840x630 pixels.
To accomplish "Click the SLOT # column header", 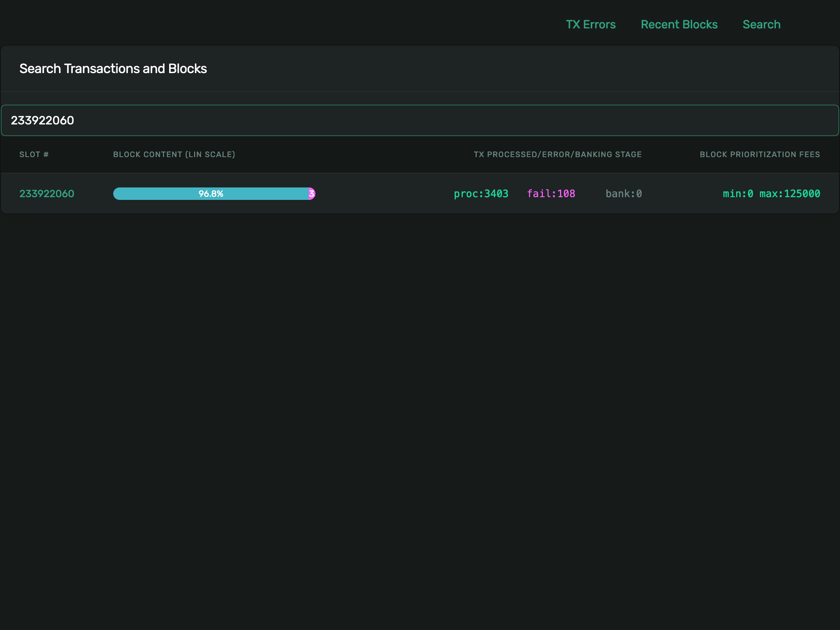I will click(x=34, y=154).
